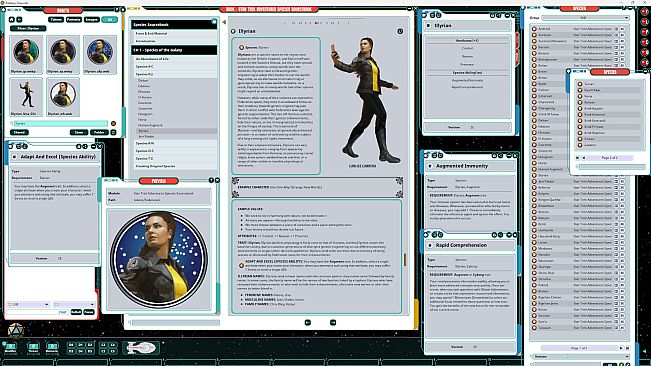Open chat mode dropdown showing Off
This screenshot has height=366, width=651.
coord(29,305)
